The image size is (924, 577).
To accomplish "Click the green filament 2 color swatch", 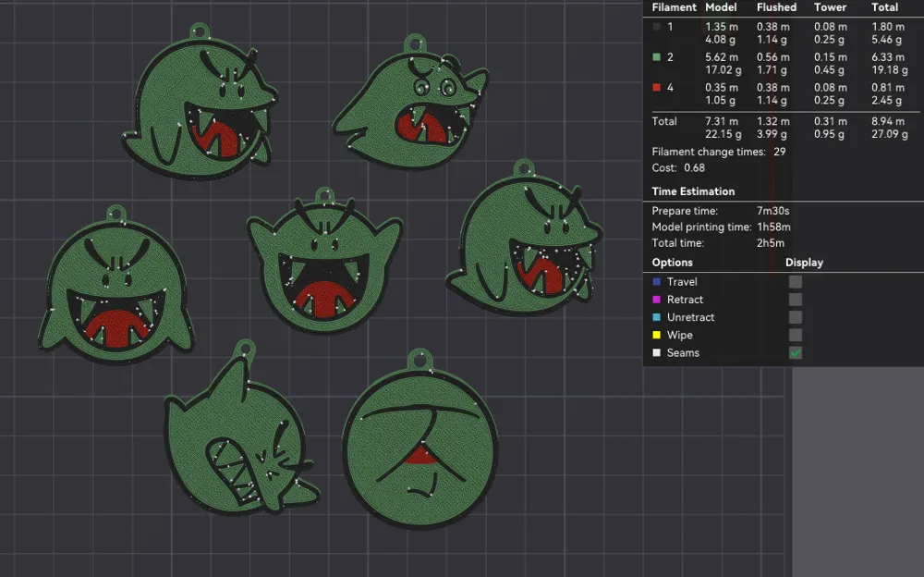I will point(656,57).
